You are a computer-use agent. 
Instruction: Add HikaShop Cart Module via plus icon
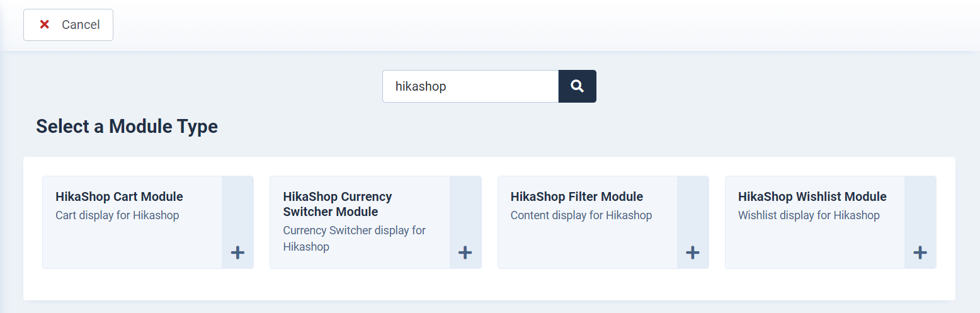pyautogui.click(x=237, y=253)
